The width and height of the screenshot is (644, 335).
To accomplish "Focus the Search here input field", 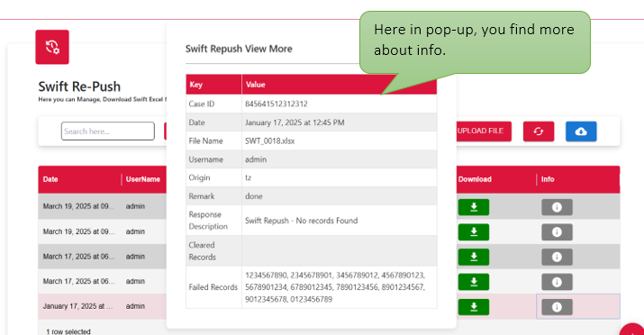I will click(108, 131).
